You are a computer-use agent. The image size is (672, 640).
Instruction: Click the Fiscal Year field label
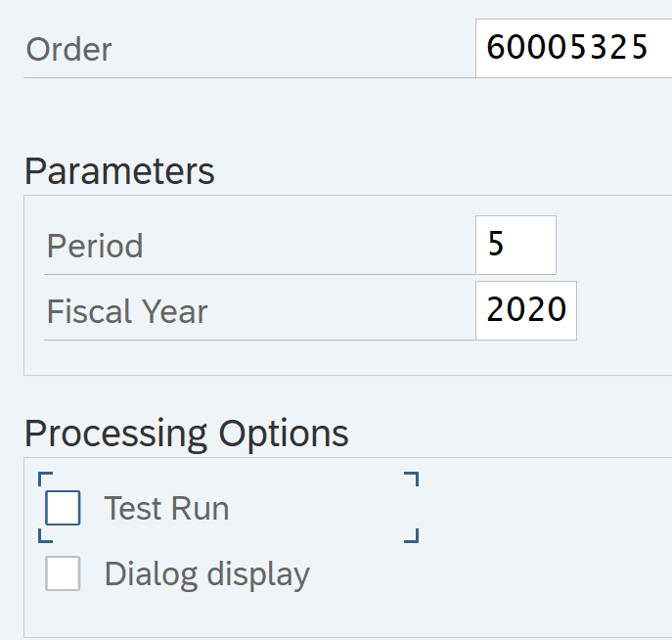[127, 311]
